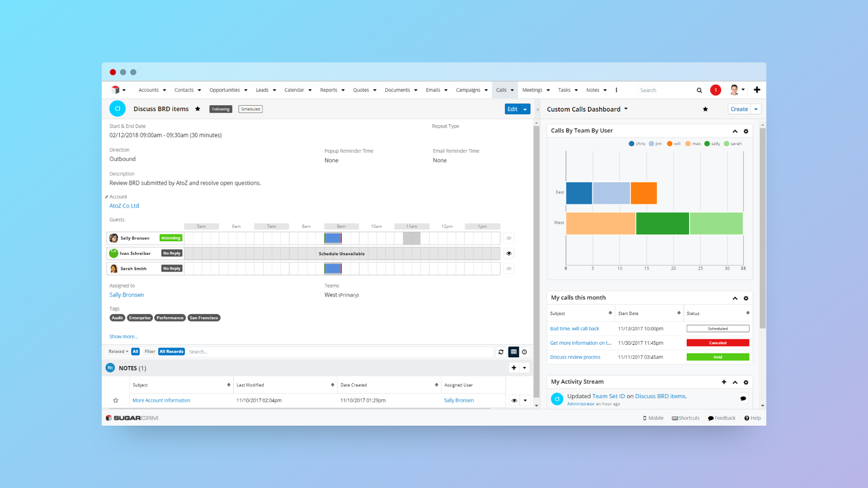Open the Custom Calls Dashboard dropdown
Viewport: 868px width, 488px height.
pos(626,109)
